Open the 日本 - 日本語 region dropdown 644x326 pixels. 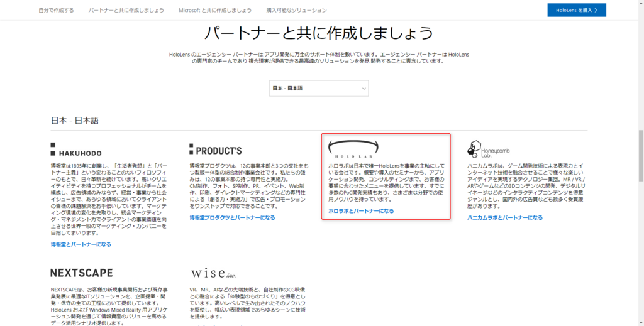[319, 88]
